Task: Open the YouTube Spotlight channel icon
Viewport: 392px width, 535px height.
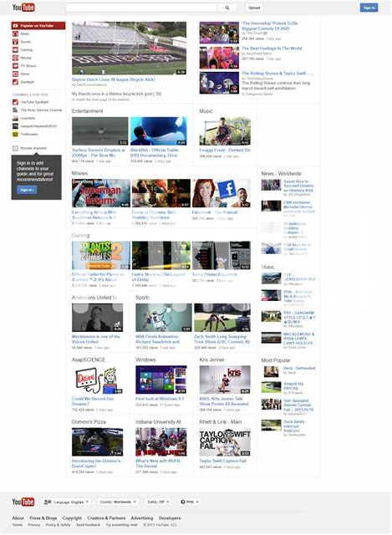Action: pyautogui.click(x=15, y=102)
